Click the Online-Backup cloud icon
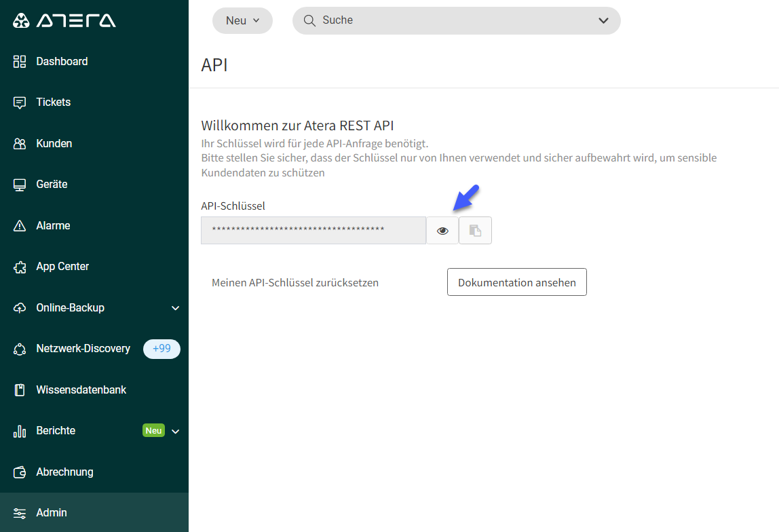The height and width of the screenshot is (532, 779). pyautogui.click(x=20, y=308)
